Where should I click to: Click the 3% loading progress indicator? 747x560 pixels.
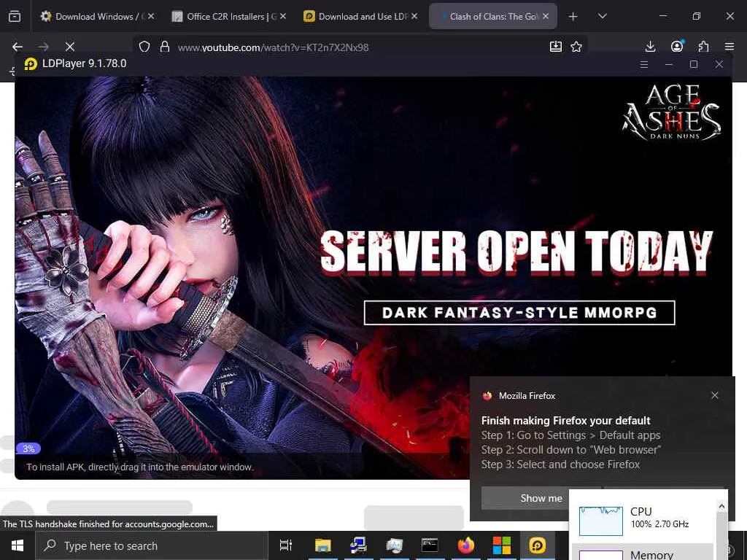[28, 448]
